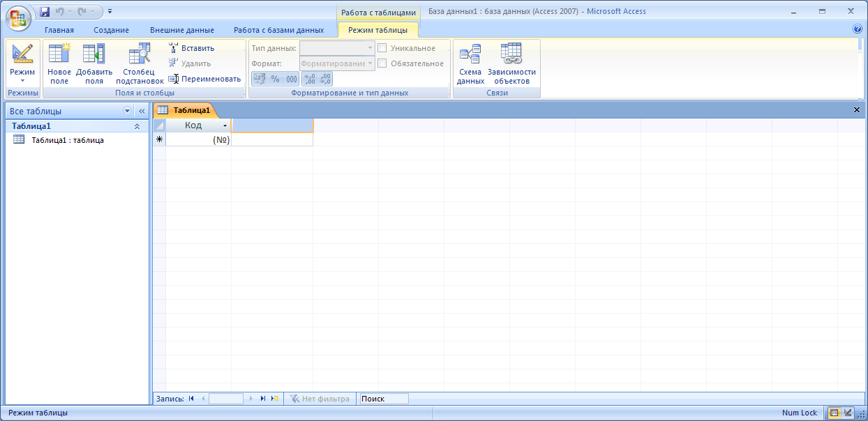The width and height of the screenshot is (868, 421).
Task: Open the Код column header dropdown
Action: [225, 126]
